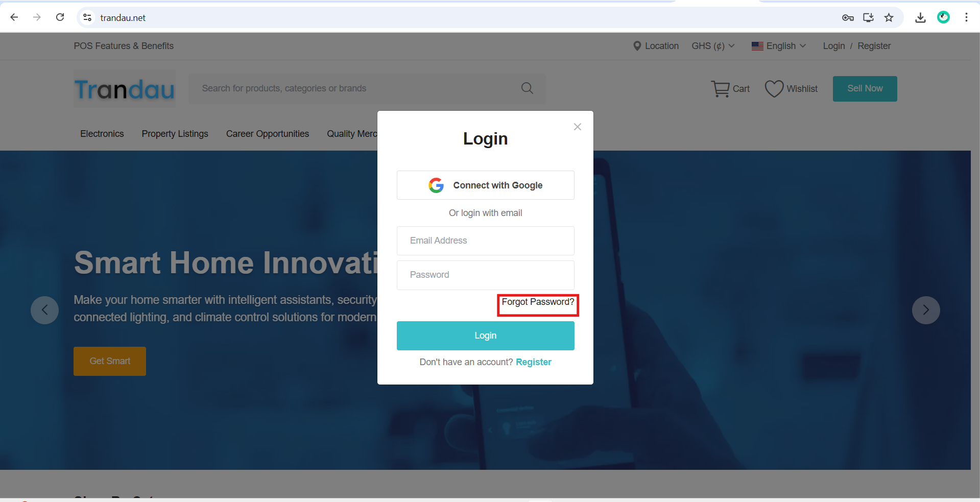Open the Property Listings menu item

point(175,134)
